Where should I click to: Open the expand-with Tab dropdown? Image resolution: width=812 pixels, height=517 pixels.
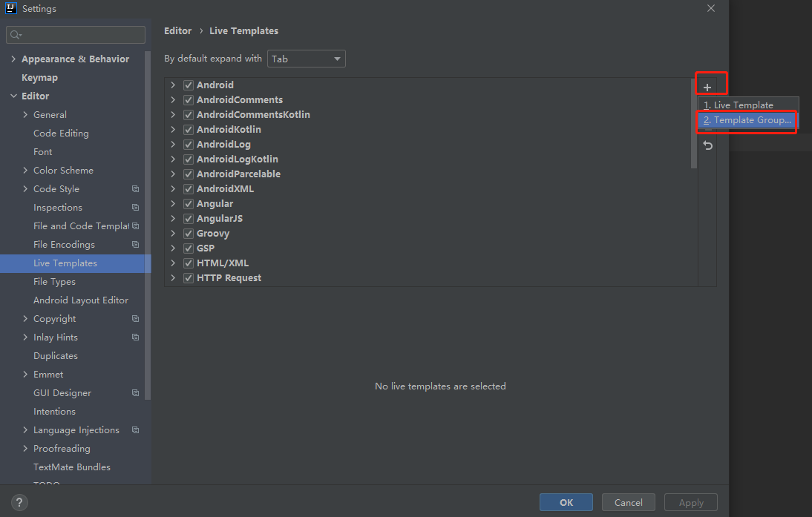pos(307,59)
